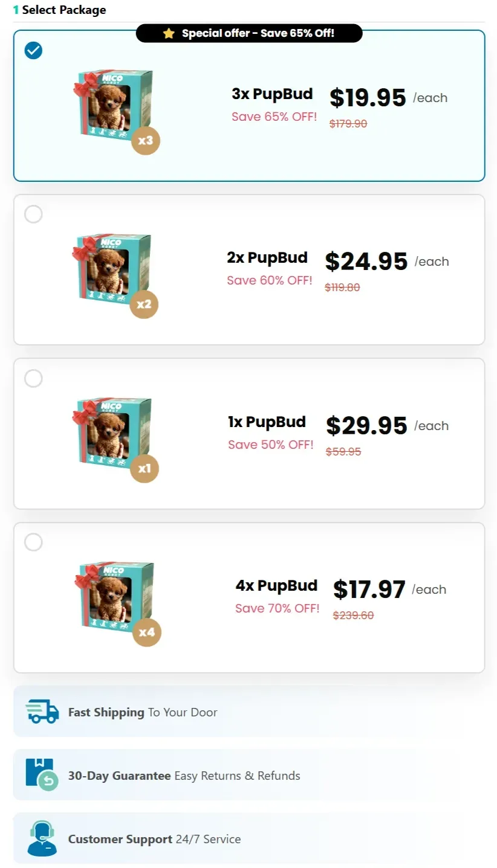This screenshot has width=497, height=868.
Task: Click the 30-Day Guarantee return box icon
Action: click(x=41, y=775)
